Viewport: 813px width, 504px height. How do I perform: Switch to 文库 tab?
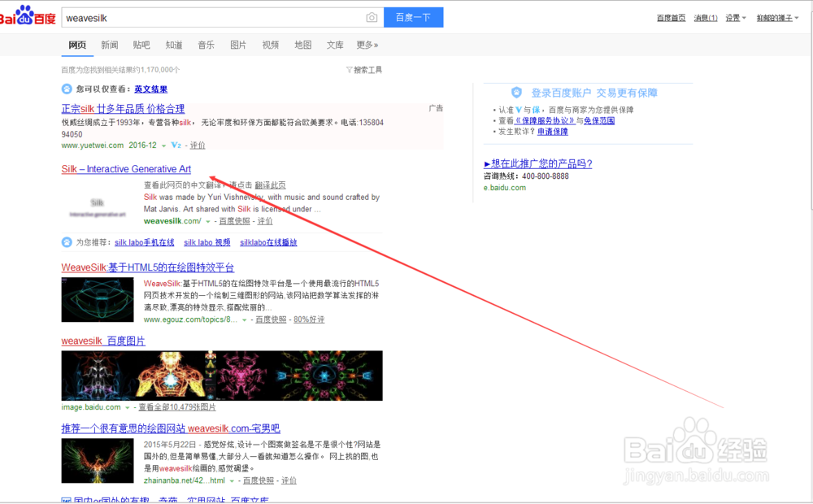click(x=335, y=45)
